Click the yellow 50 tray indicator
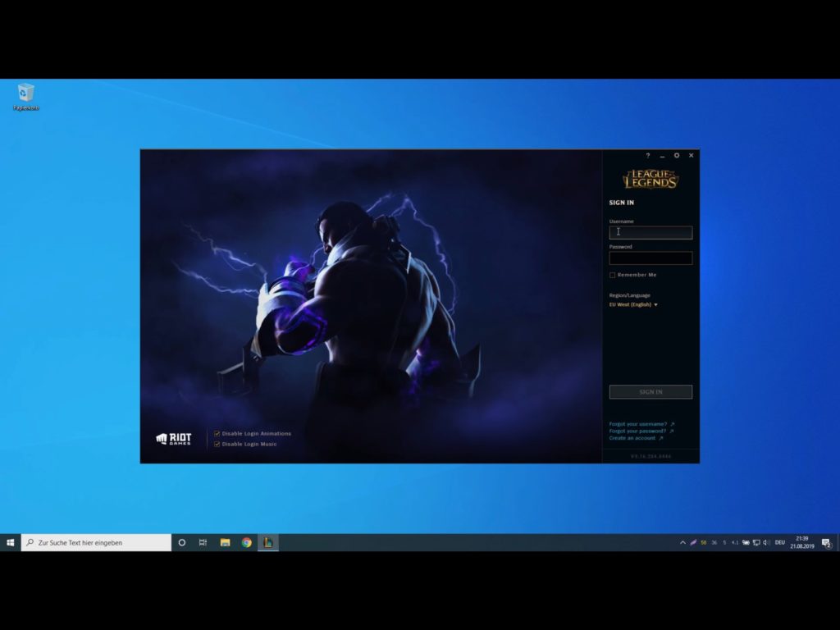The width and height of the screenshot is (840, 630). pos(703,542)
